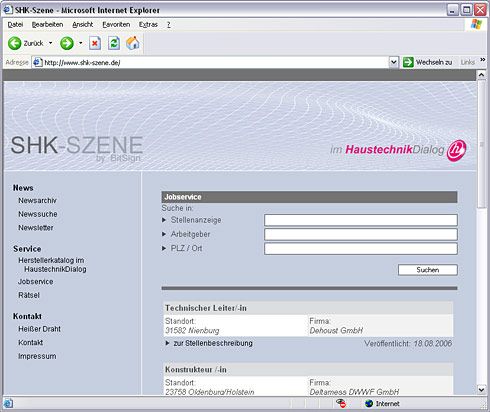The height and width of the screenshot is (412, 490).
Task: Click the arrow beside Stellenanzeige
Action: tap(164, 220)
